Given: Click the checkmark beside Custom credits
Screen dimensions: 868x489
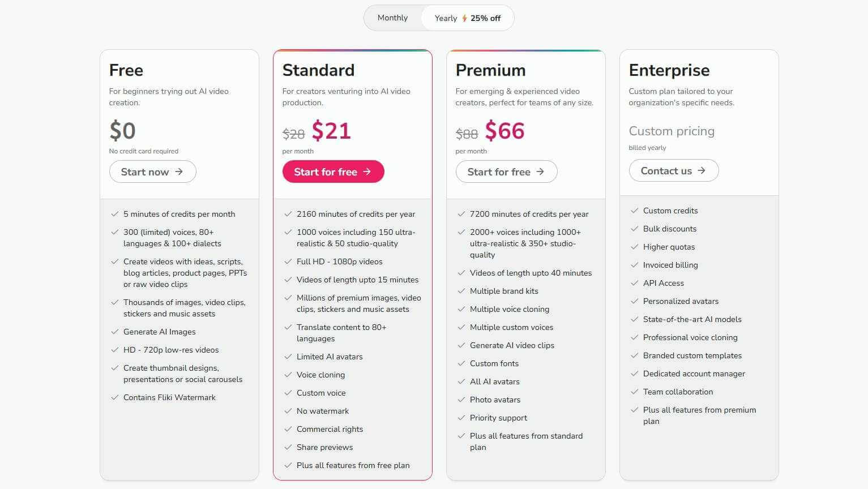Looking at the screenshot, I should point(634,210).
